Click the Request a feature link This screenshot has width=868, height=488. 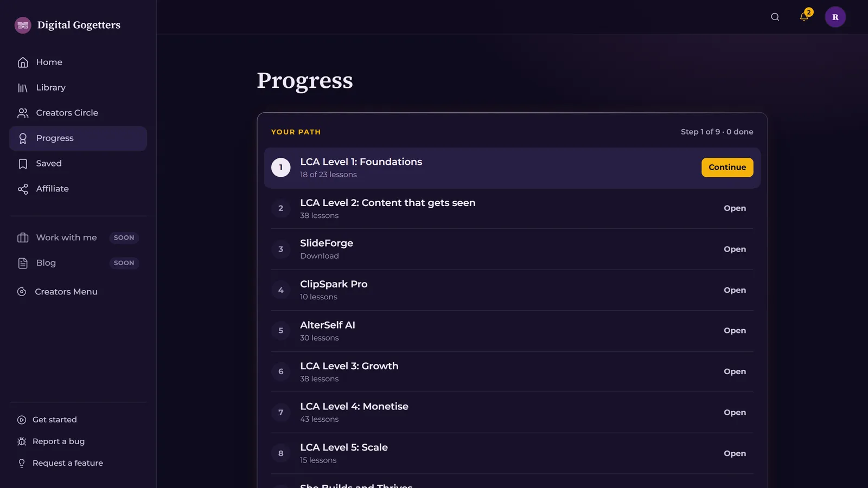[x=68, y=463]
